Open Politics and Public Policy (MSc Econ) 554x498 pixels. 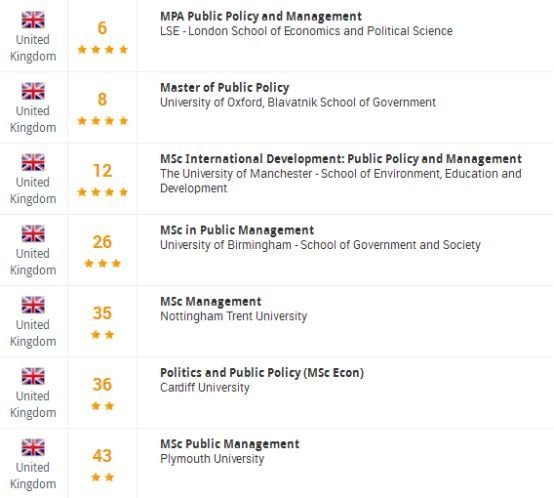[262, 373]
